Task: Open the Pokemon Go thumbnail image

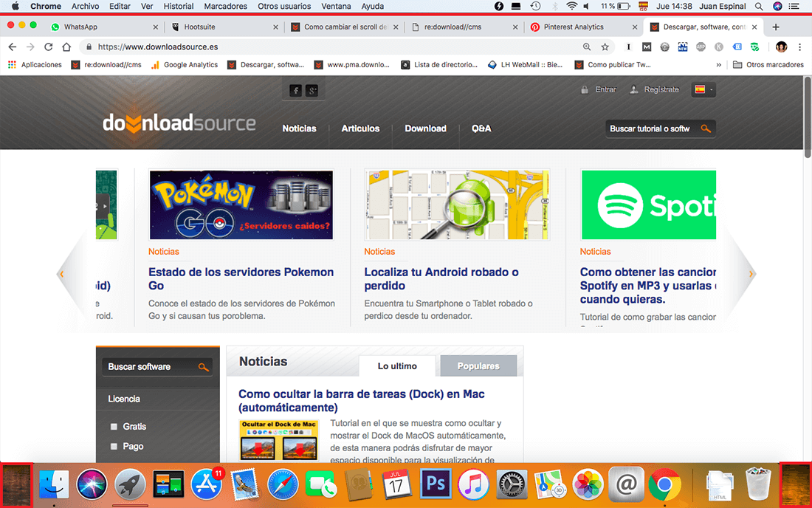Action: click(x=241, y=205)
